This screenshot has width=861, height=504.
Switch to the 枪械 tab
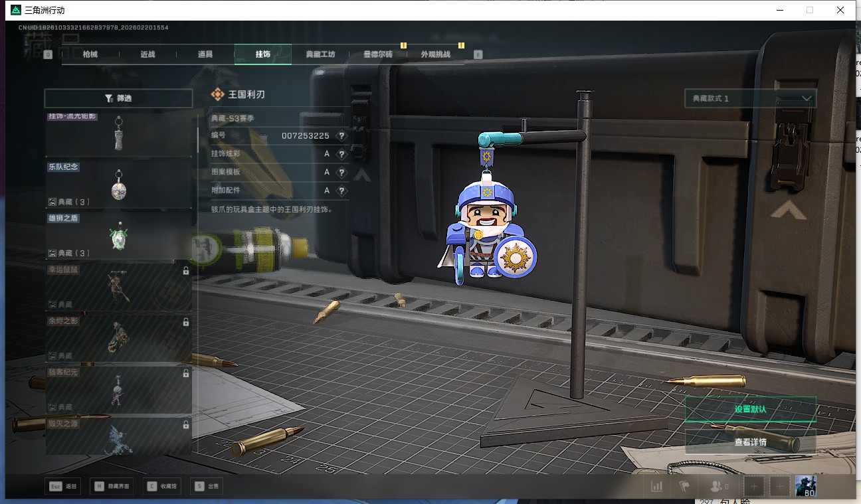point(90,54)
